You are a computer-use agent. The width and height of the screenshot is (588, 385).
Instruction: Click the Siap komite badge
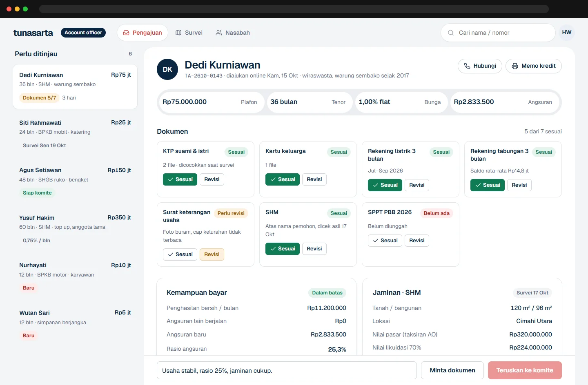click(37, 193)
